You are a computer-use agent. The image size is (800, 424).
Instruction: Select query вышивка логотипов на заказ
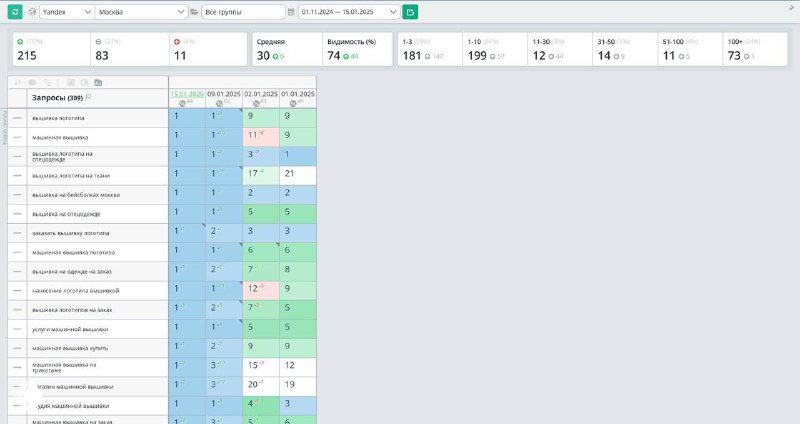pyautogui.click(x=72, y=310)
